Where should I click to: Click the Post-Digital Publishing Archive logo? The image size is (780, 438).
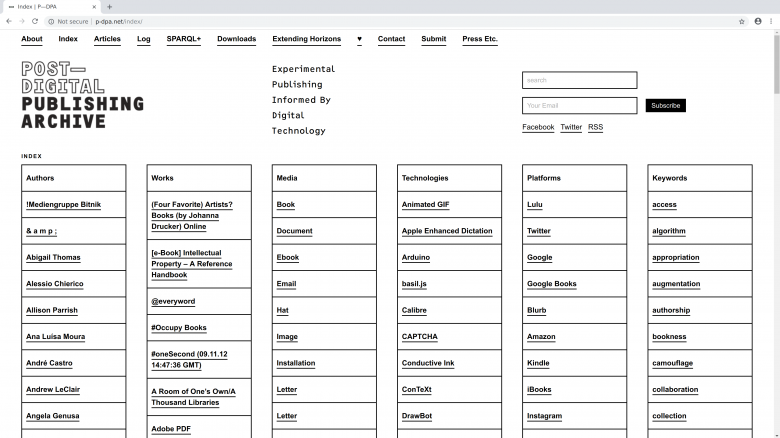[82, 95]
